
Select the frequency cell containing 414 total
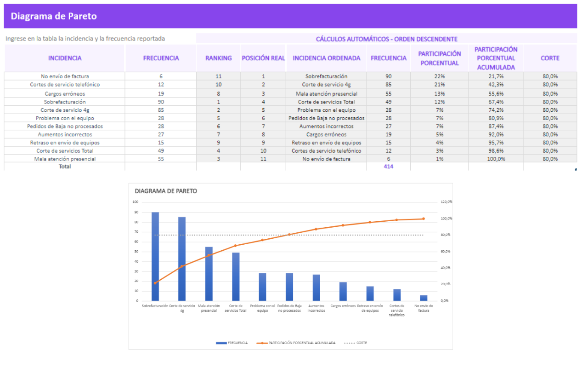pyautogui.click(x=388, y=167)
